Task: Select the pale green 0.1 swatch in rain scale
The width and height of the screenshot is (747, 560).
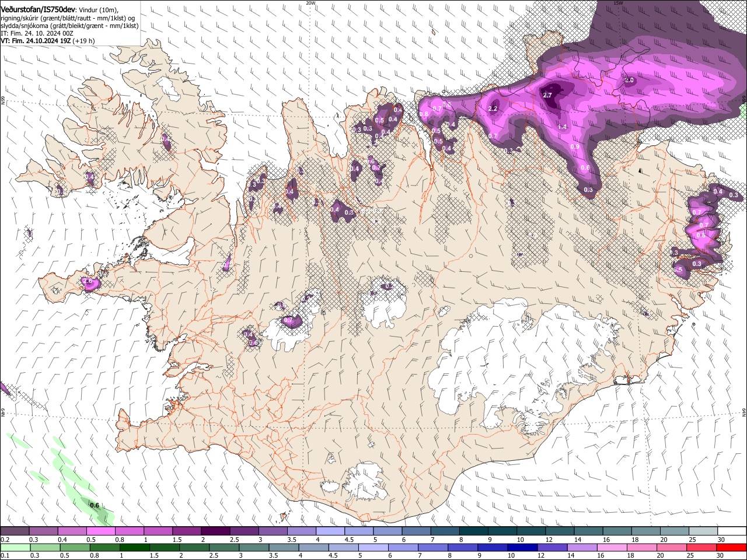Action: [x=15, y=548]
